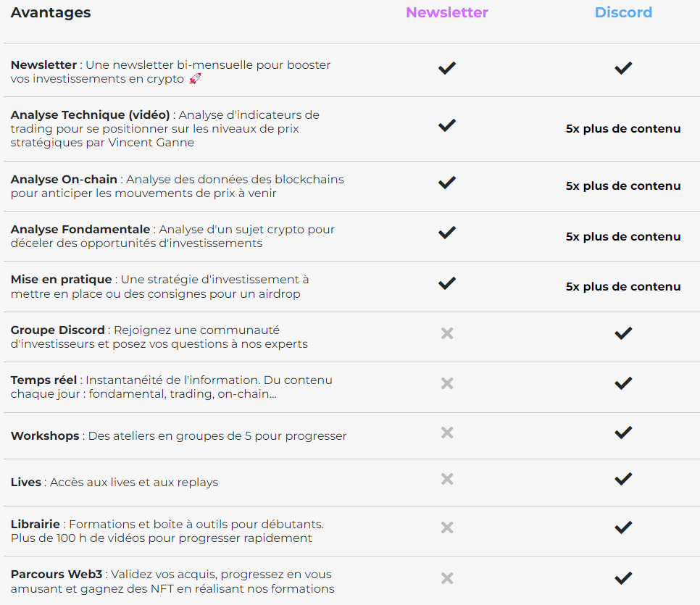
Task: Click the Discord checkmark for Librairie
Action: [623, 528]
